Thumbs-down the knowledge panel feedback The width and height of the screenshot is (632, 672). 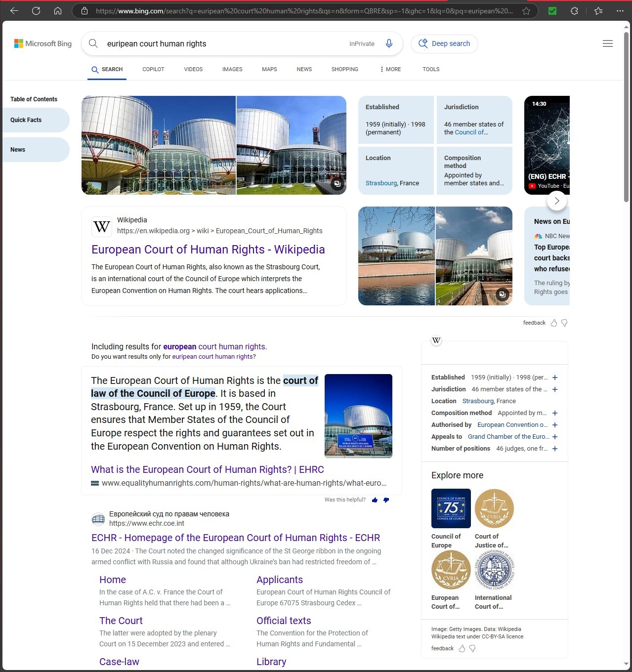472,648
